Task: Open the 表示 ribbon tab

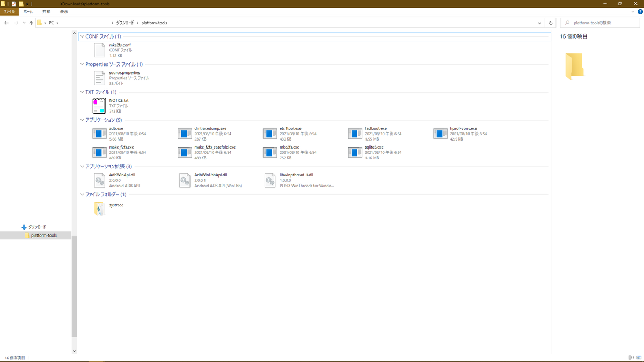Action: tap(64, 11)
